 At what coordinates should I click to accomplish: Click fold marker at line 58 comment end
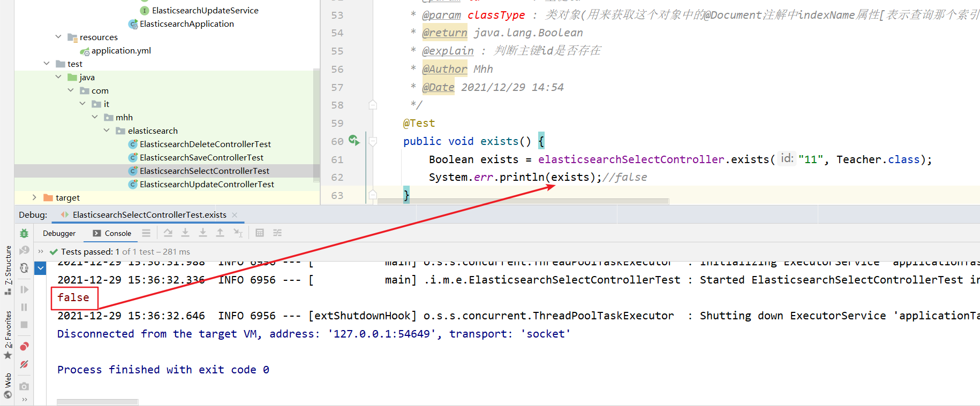coord(373,105)
